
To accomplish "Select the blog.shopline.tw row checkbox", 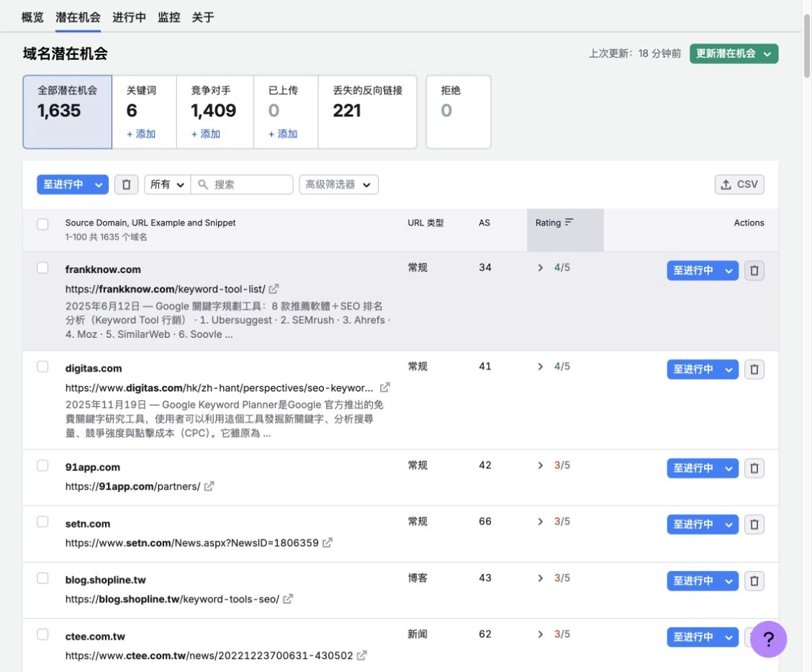I will pos(42,578).
